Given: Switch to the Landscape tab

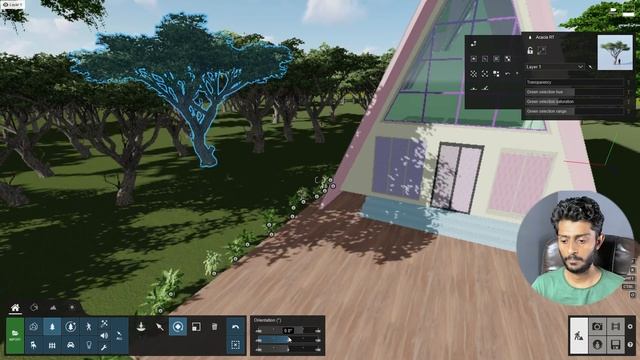Looking at the screenshot, I should 53,307.
